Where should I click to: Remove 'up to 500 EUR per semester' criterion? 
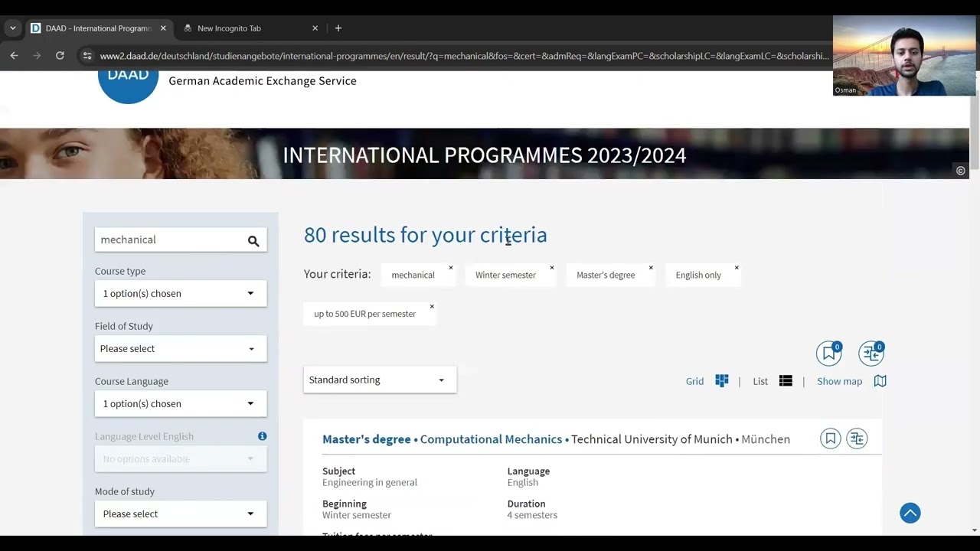click(x=432, y=307)
